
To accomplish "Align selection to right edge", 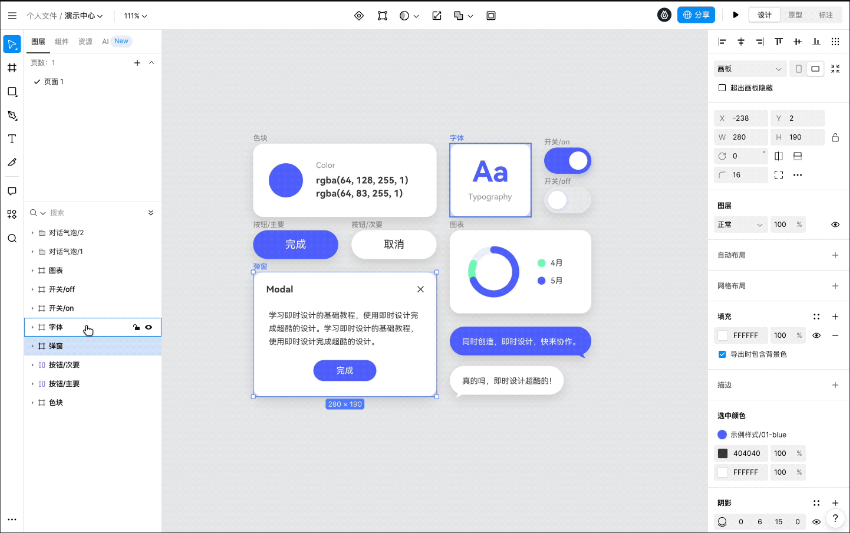I will tap(759, 41).
